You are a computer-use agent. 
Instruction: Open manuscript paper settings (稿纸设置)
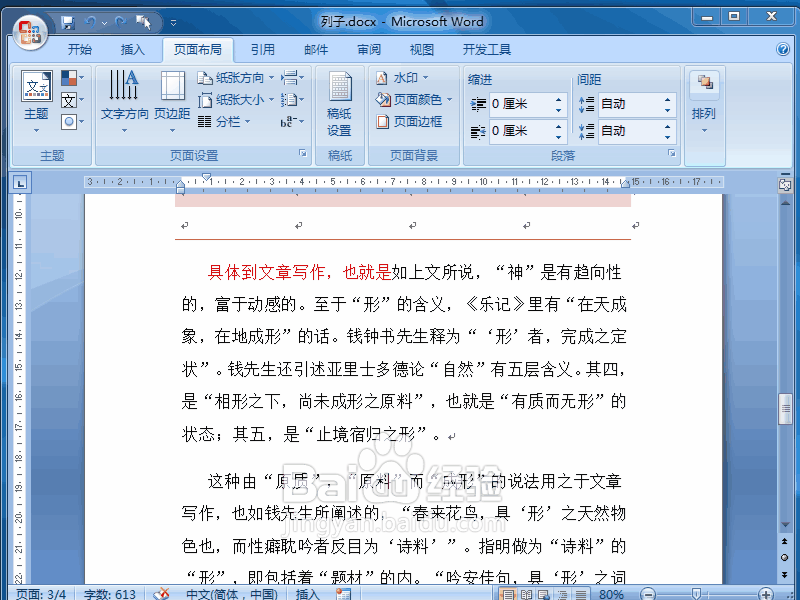(339, 104)
